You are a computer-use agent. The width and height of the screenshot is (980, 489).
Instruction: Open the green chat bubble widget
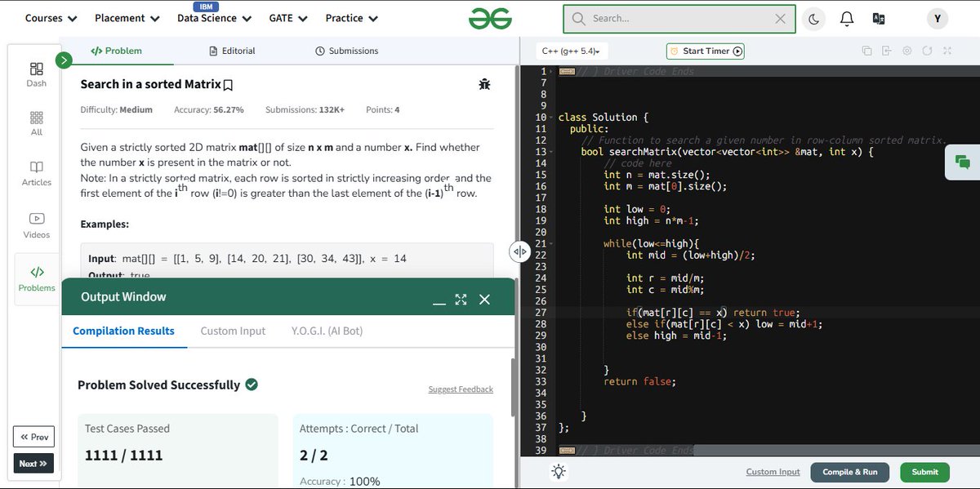(x=962, y=162)
